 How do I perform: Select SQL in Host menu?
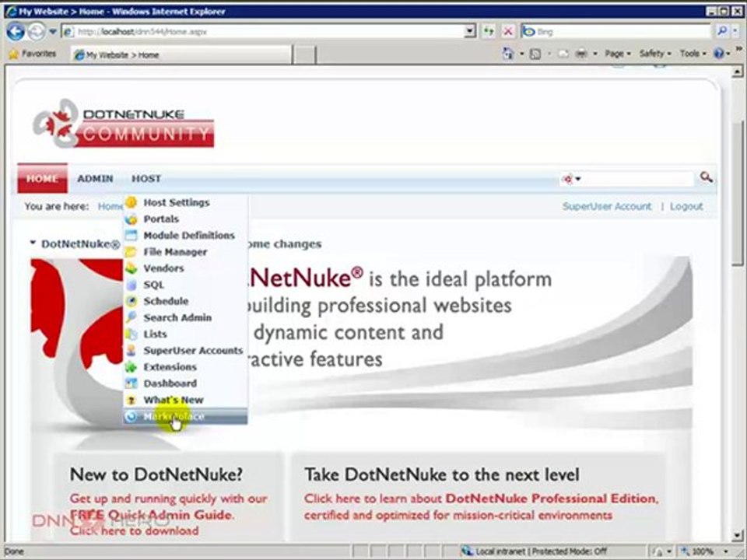[185, 285]
